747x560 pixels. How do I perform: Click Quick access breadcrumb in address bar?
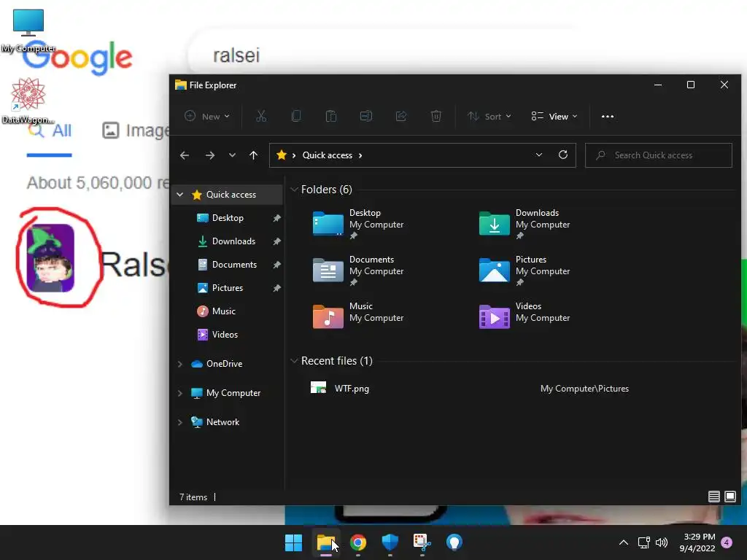[x=328, y=155]
